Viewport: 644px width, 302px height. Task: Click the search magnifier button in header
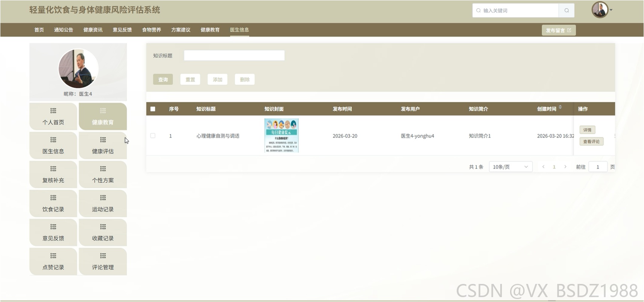(567, 11)
